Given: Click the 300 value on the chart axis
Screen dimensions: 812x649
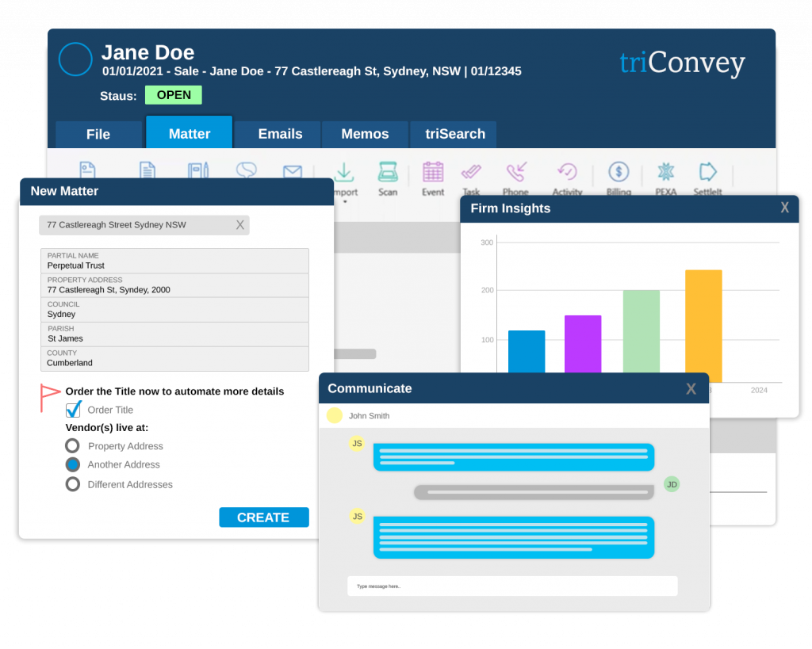Looking at the screenshot, I should (487, 242).
